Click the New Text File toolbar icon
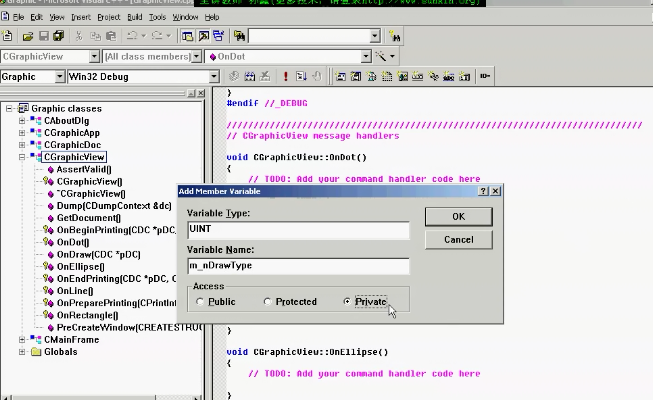Image resolution: width=653 pixels, height=400 pixels. click(7, 36)
